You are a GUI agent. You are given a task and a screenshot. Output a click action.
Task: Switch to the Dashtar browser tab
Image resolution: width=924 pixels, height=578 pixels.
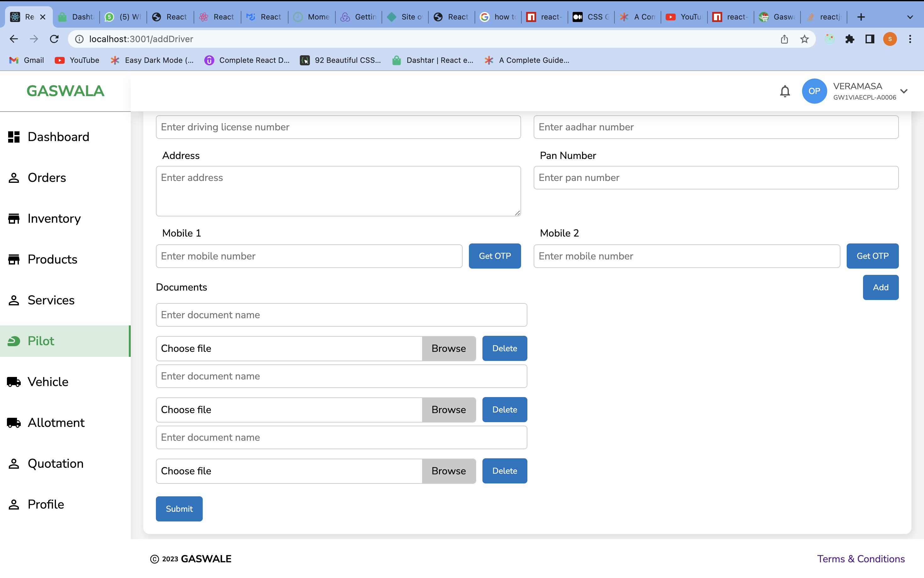pyautogui.click(x=76, y=17)
